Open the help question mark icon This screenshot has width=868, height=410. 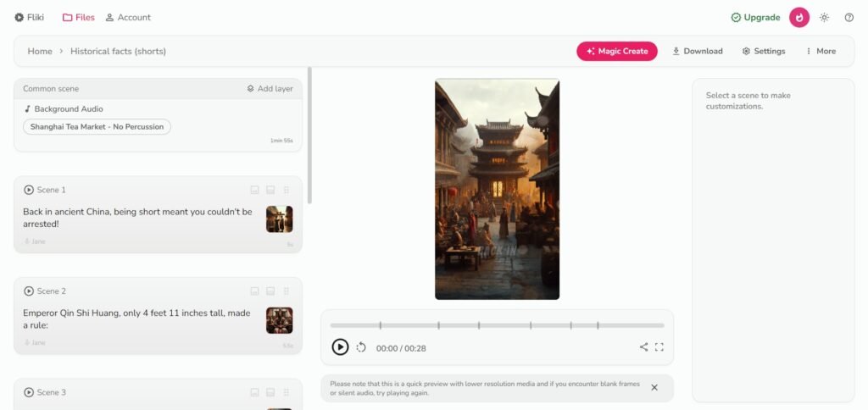(x=849, y=18)
